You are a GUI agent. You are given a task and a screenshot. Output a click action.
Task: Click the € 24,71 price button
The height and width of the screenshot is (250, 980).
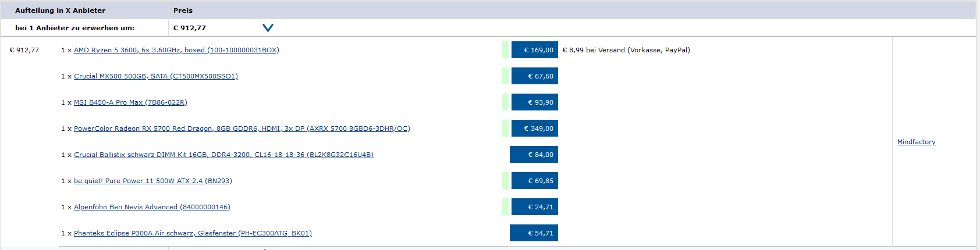pyautogui.click(x=534, y=207)
